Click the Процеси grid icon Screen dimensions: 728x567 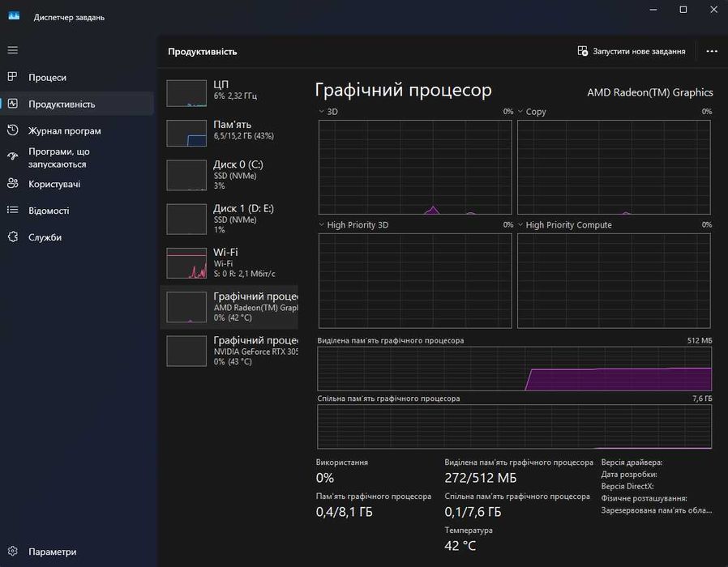12,77
